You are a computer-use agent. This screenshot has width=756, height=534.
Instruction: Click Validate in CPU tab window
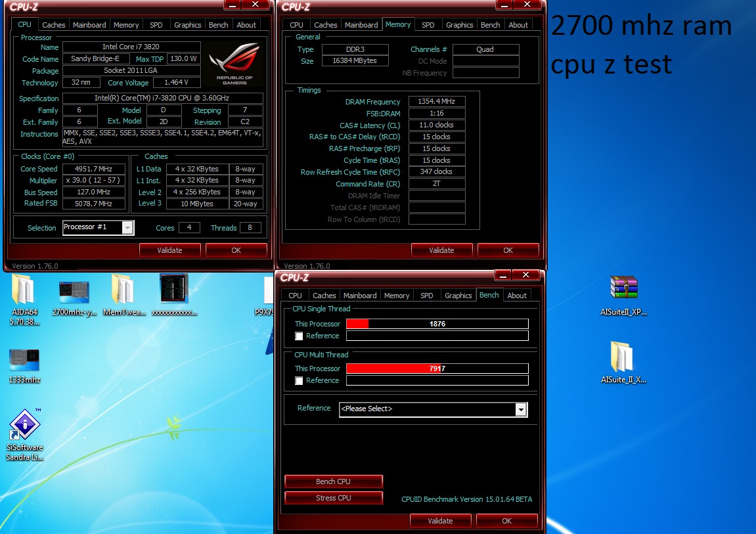coord(169,250)
